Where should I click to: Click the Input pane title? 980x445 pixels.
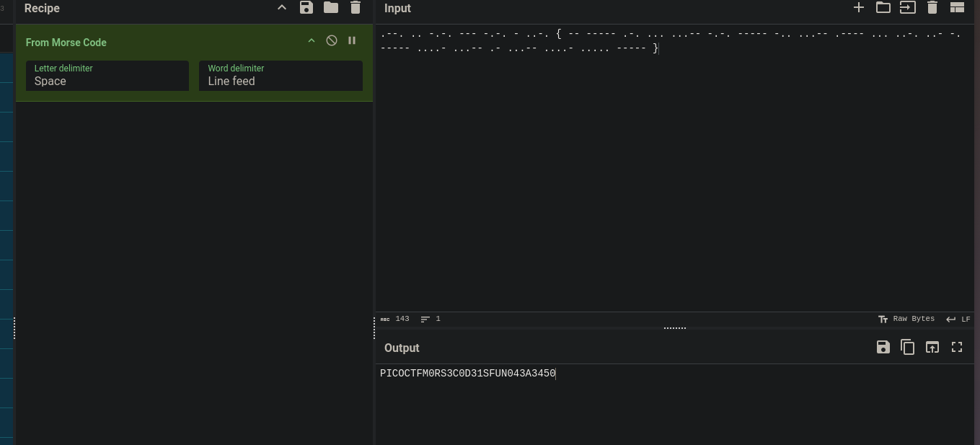(397, 9)
